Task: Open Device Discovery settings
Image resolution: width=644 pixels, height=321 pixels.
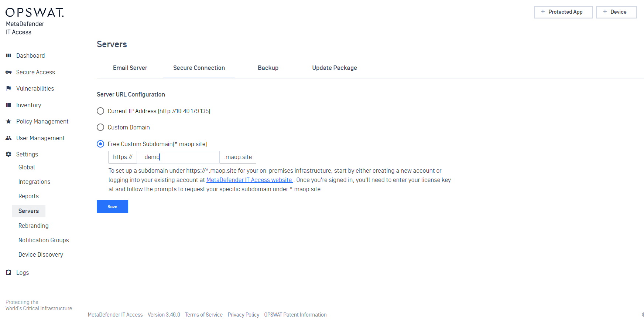Action: click(41, 254)
